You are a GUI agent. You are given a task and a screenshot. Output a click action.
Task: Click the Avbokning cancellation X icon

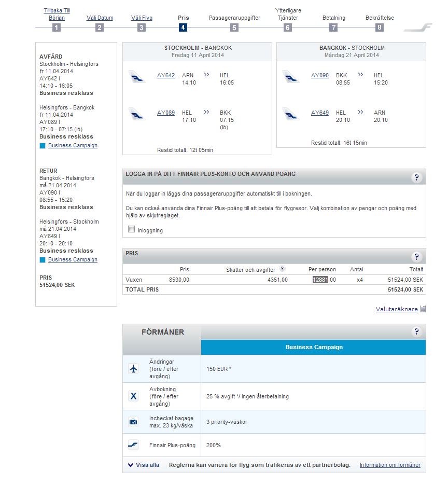[x=133, y=396]
